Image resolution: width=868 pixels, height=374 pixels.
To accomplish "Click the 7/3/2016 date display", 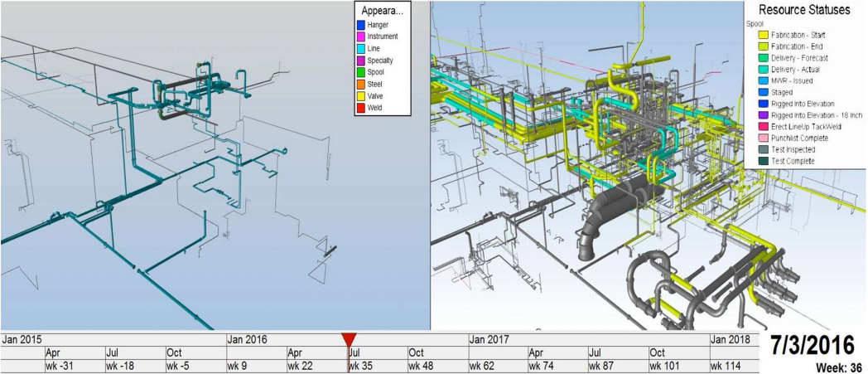I will (812, 346).
